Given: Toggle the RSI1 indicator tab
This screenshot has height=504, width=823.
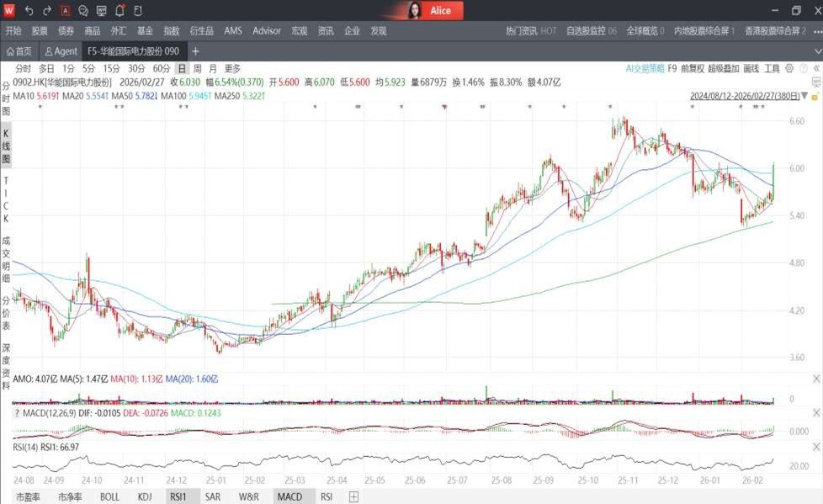Looking at the screenshot, I should [x=178, y=497].
